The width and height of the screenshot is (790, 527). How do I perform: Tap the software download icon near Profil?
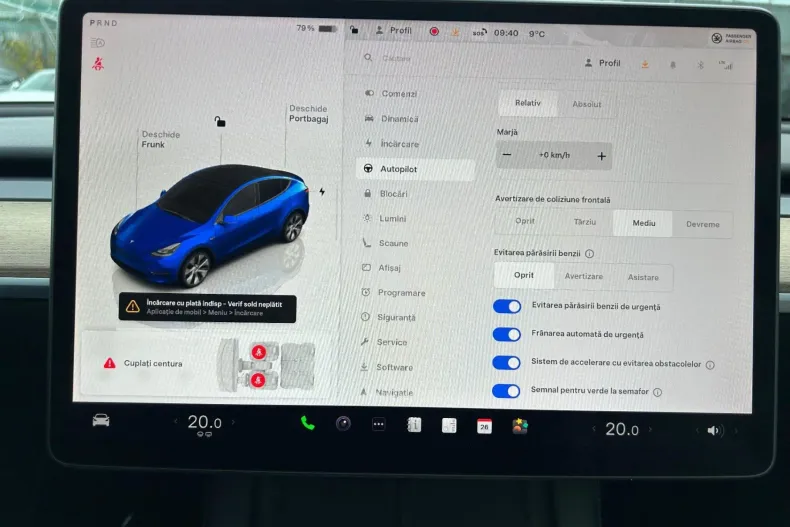click(x=645, y=64)
